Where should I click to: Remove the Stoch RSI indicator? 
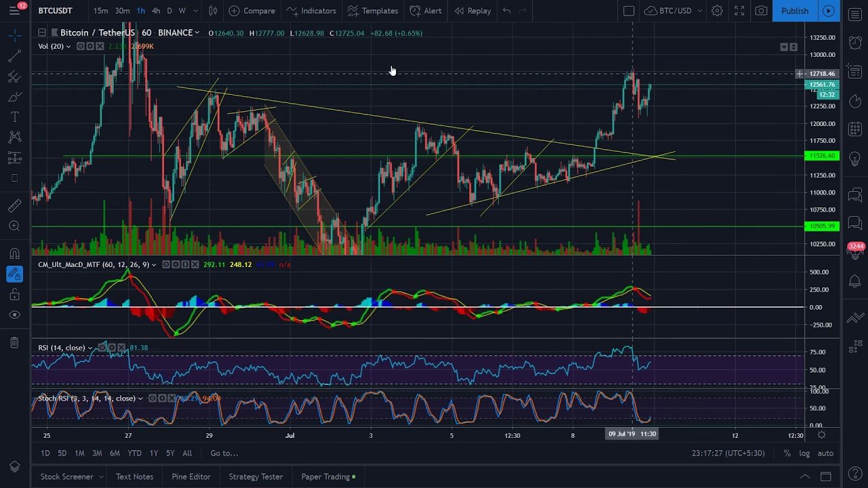(171, 399)
